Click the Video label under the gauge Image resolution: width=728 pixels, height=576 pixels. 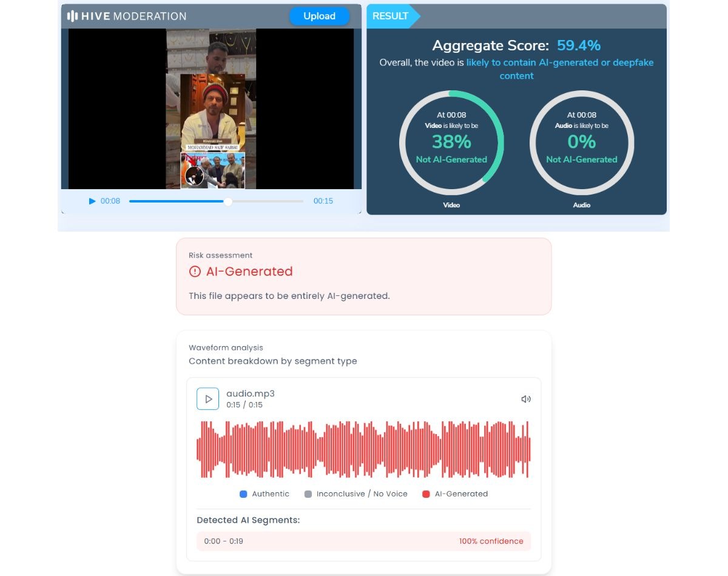(x=451, y=205)
